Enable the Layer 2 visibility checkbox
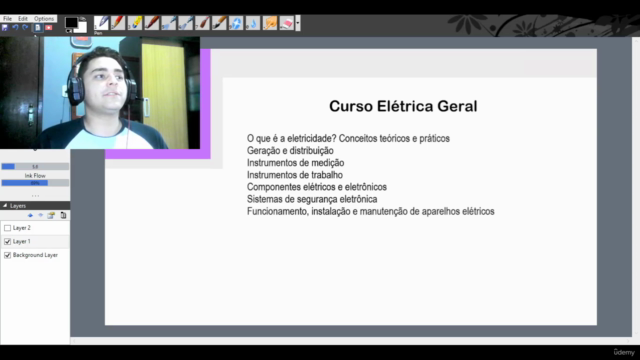 coord(7,228)
